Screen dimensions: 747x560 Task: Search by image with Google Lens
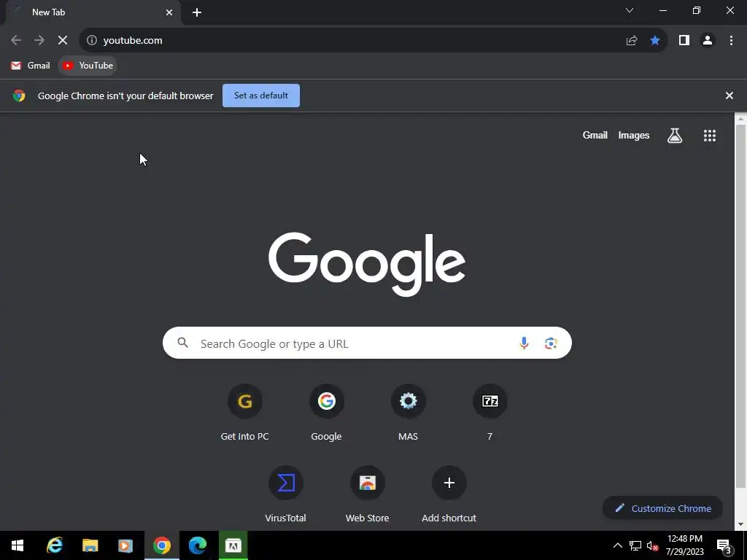point(551,343)
